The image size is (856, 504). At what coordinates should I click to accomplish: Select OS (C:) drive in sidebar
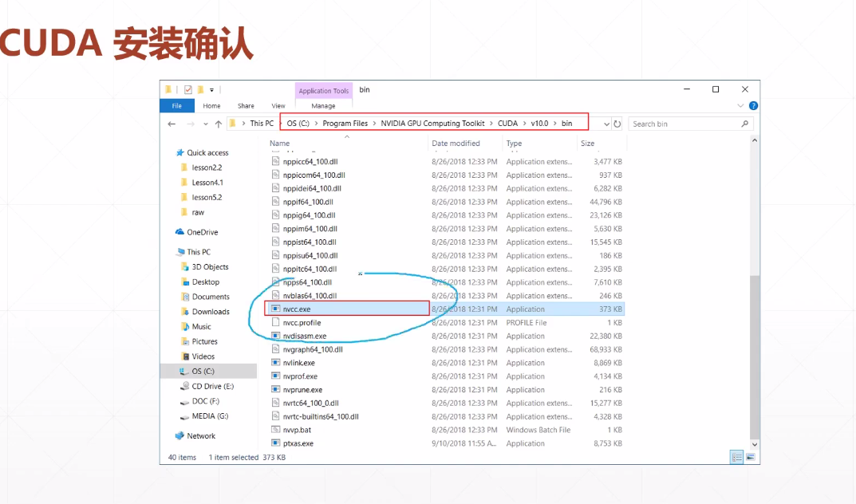tap(203, 371)
